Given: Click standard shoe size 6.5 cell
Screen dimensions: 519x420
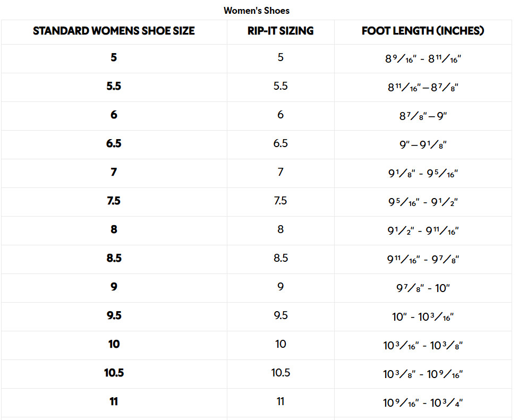Looking at the screenshot, I should click(x=114, y=143).
